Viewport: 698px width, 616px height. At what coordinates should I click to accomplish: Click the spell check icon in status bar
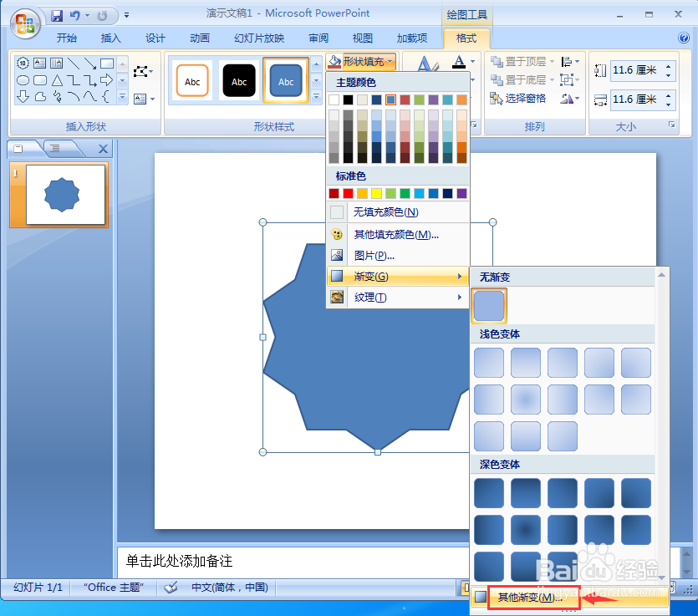click(171, 588)
